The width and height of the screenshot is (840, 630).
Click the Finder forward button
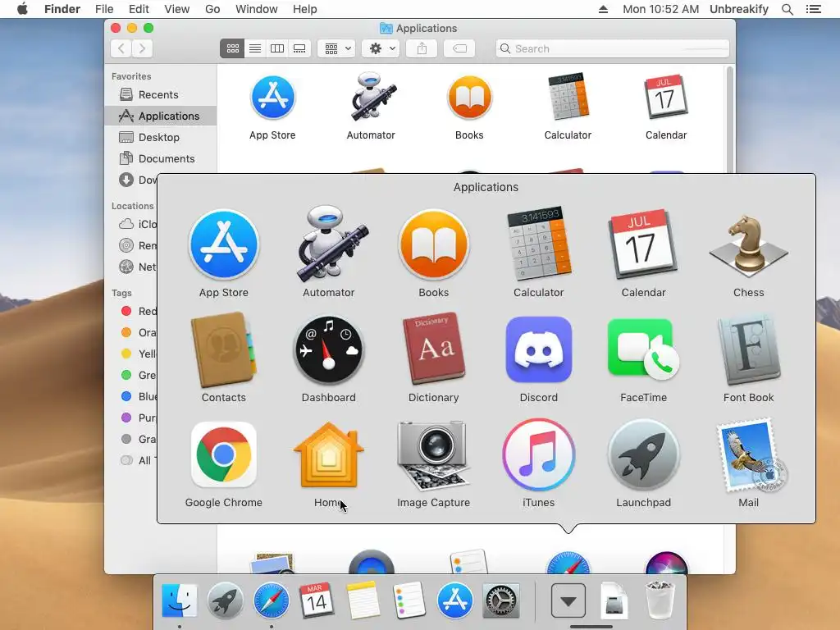click(143, 48)
